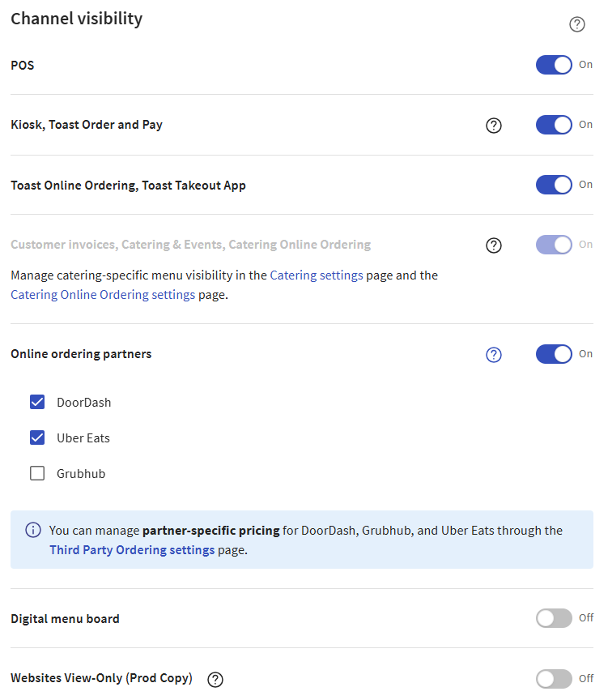
Task: Open help icon for Customer invoices, Catering row
Action: pos(493,245)
